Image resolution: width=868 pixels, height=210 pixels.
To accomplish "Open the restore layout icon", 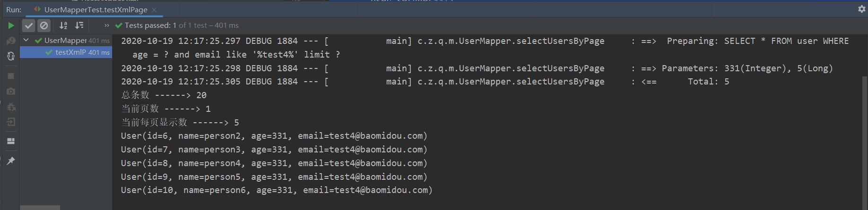I will point(11,141).
